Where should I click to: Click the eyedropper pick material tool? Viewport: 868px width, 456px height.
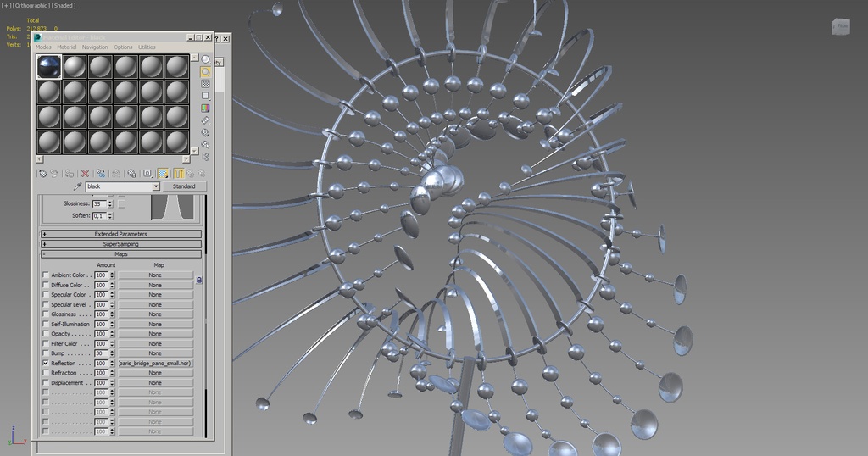point(78,186)
